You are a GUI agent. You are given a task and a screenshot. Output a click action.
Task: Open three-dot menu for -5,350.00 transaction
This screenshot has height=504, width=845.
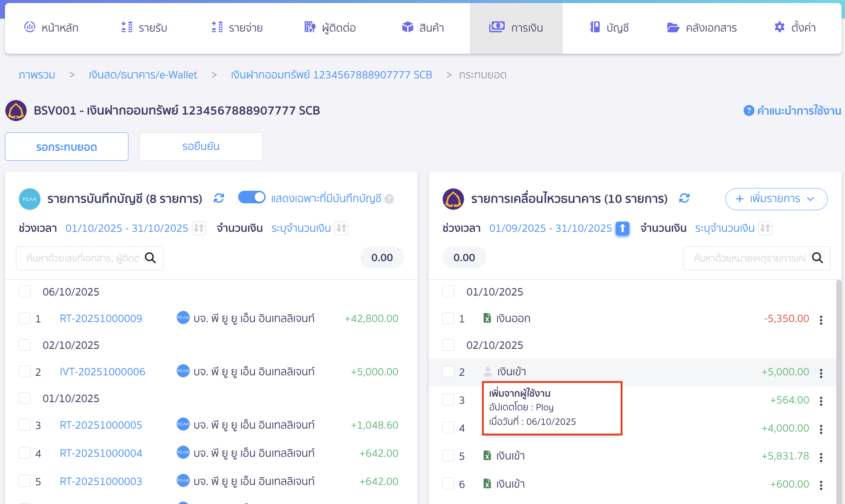(x=821, y=320)
